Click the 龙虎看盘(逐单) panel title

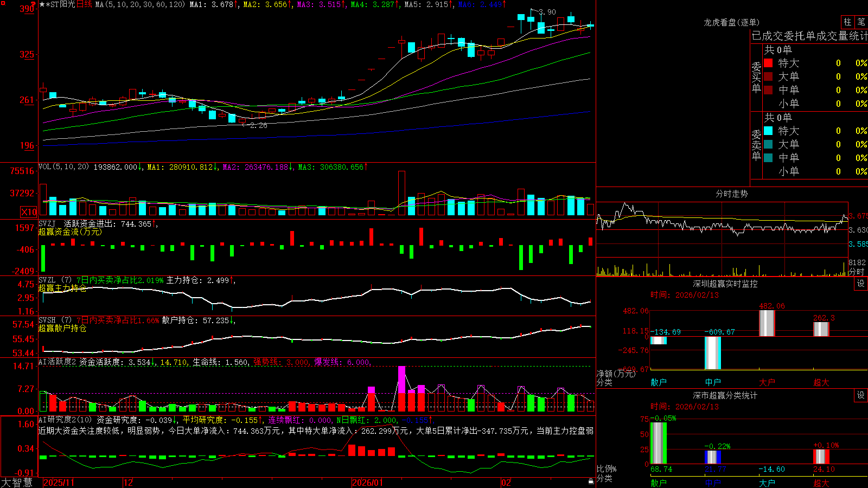731,22
